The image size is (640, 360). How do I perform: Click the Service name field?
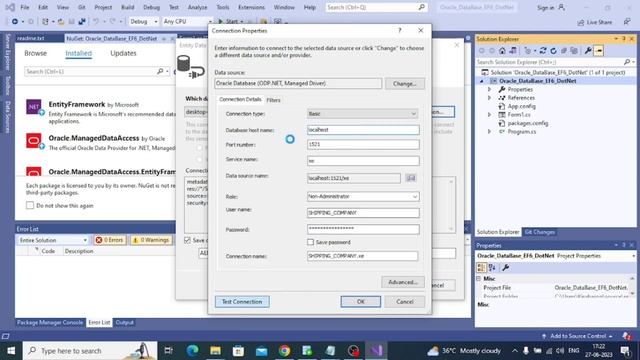pos(363,161)
